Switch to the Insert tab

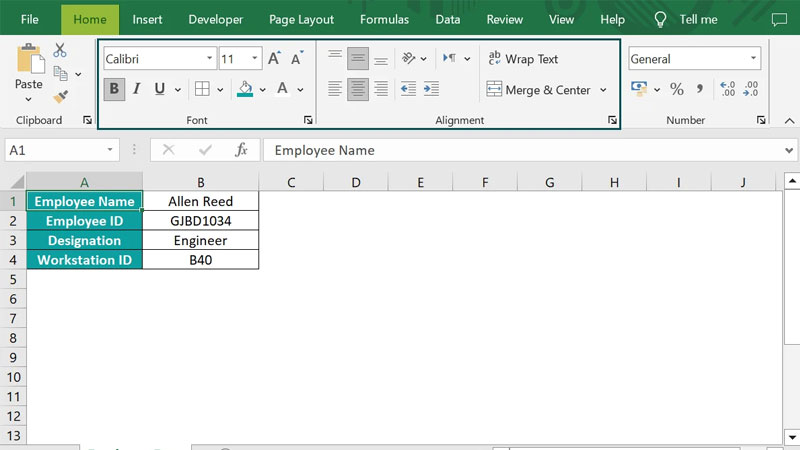click(147, 19)
